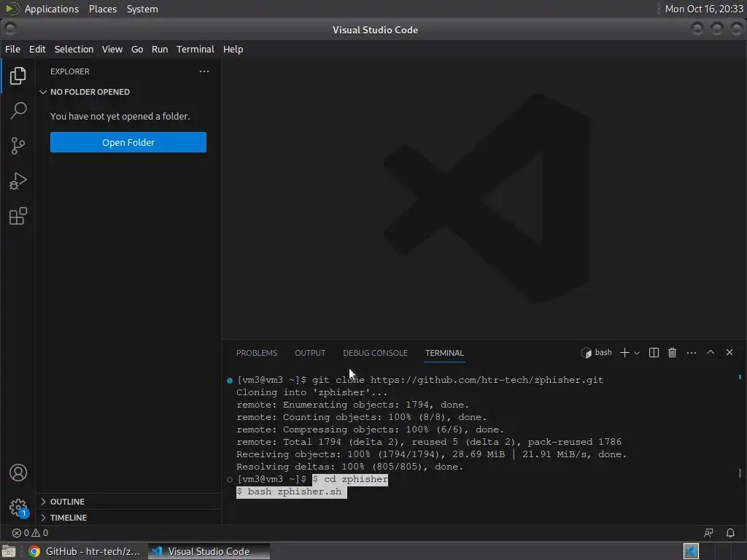Open the Source Control view
The width and height of the screenshot is (747, 560).
pyautogui.click(x=18, y=146)
